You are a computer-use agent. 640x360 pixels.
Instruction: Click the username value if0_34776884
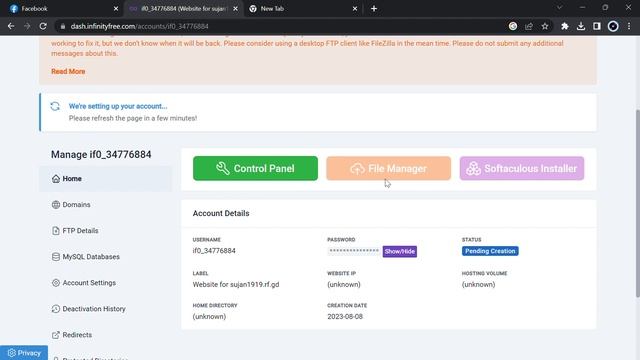pyautogui.click(x=214, y=251)
